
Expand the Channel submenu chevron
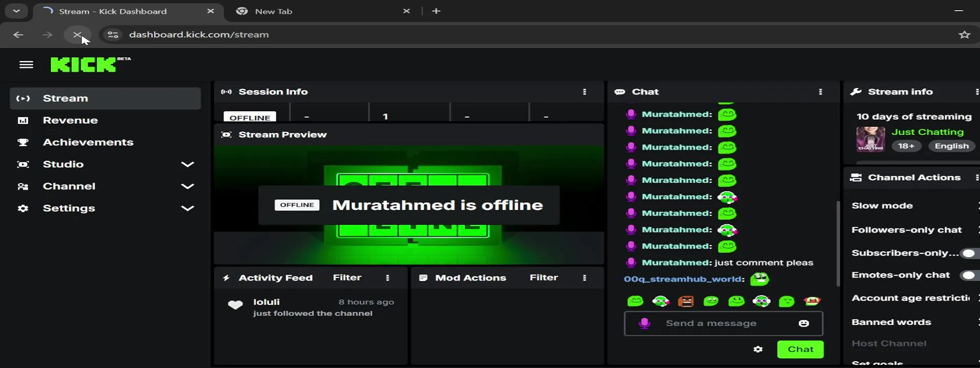[188, 186]
